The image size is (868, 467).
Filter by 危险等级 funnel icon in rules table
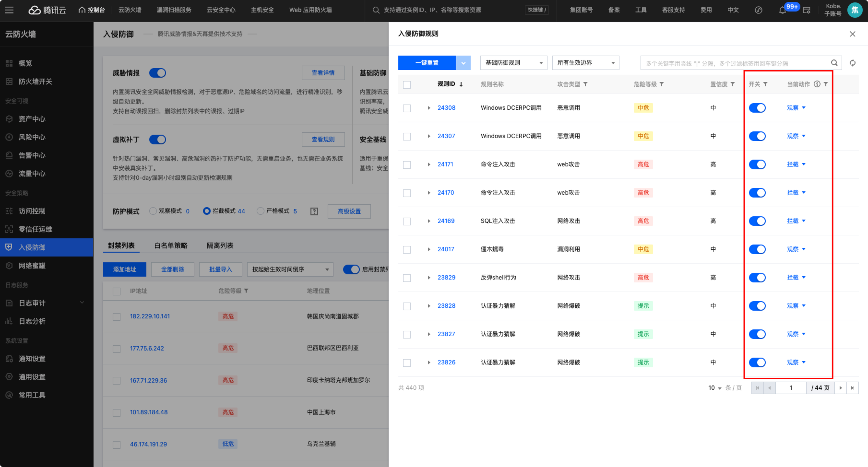tap(662, 84)
